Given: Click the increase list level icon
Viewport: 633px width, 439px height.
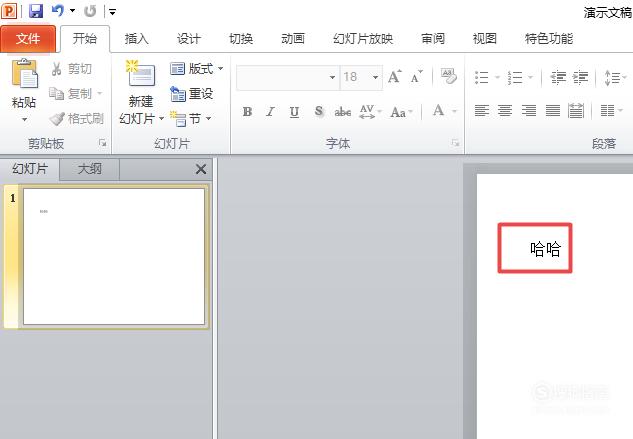Looking at the screenshot, I should tap(581, 77).
